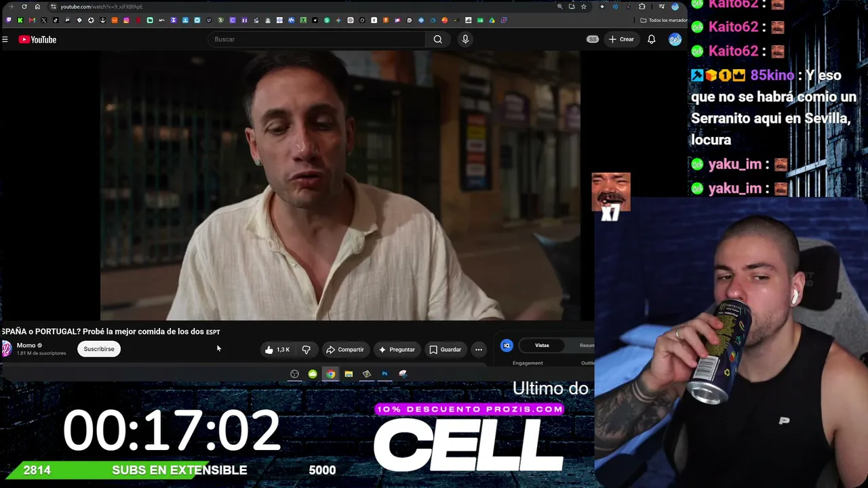This screenshot has height=488, width=868.
Task: Click the search magnifier button
Action: 438,39
